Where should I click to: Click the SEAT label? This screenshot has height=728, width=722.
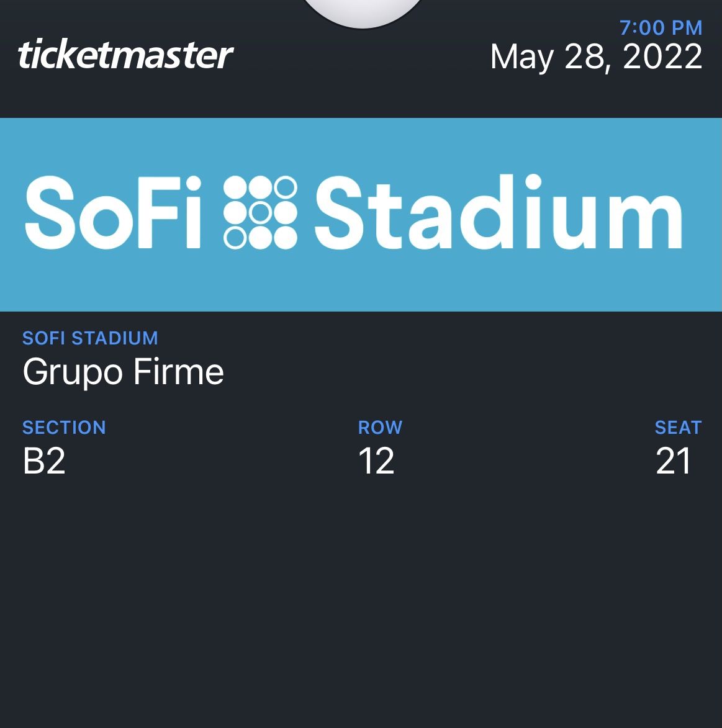click(x=678, y=428)
